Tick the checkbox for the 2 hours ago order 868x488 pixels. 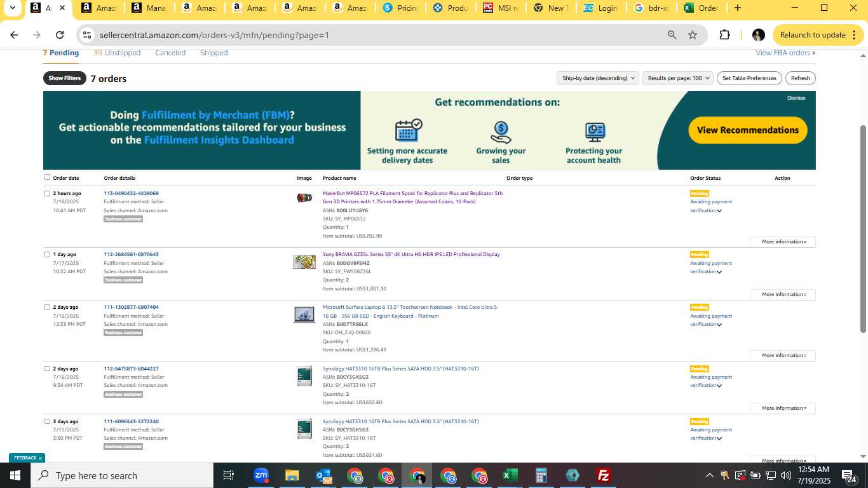47,193
